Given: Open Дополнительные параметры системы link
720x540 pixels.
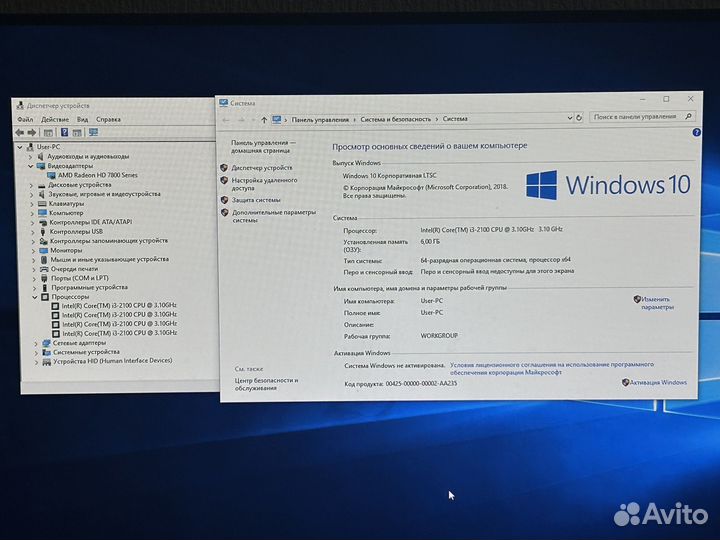Looking at the screenshot, I should click(x=274, y=216).
